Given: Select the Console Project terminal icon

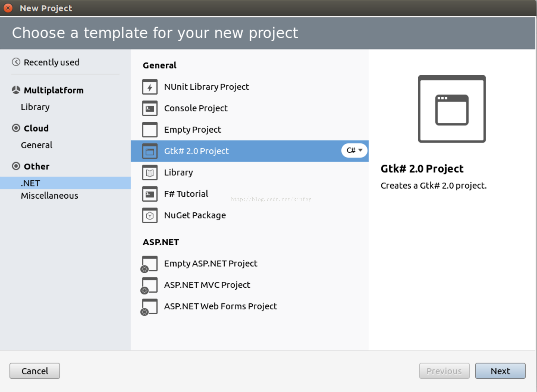Looking at the screenshot, I should click(150, 109).
